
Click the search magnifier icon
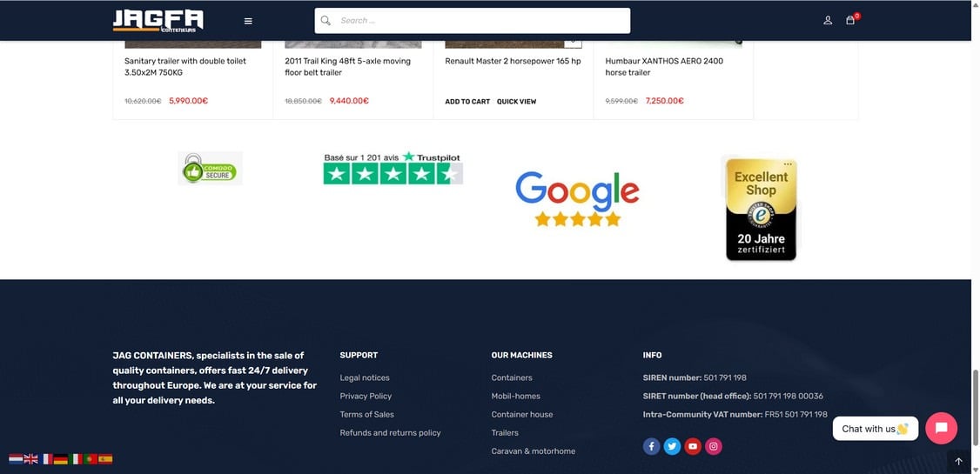[x=325, y=21]
